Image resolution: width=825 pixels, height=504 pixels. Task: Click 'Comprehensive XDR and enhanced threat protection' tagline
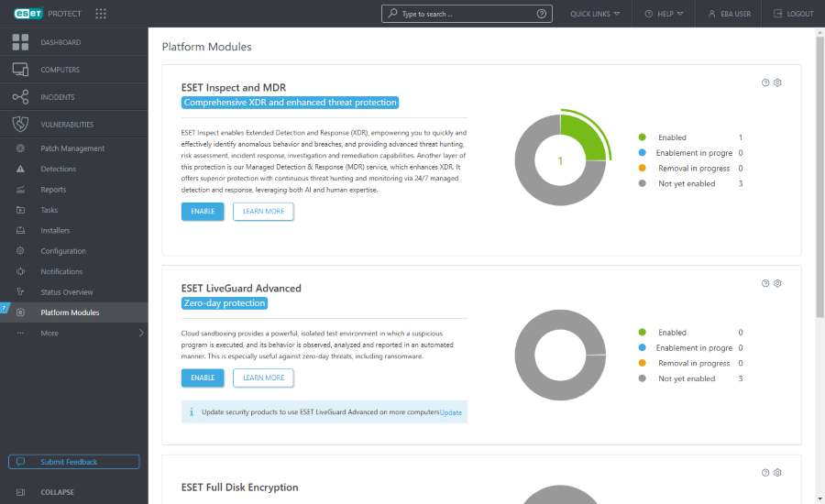coord(290,103)
